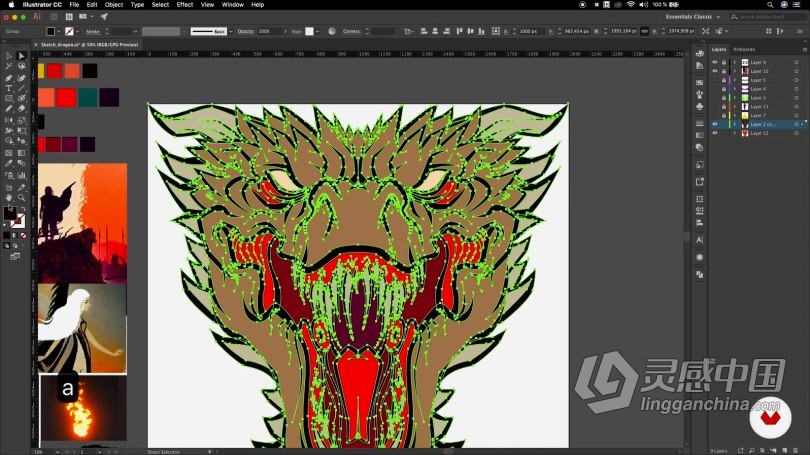The image size is (810, 455).
Task: Click the Stroke label in Control bar
Action: (x=93, y=32)
